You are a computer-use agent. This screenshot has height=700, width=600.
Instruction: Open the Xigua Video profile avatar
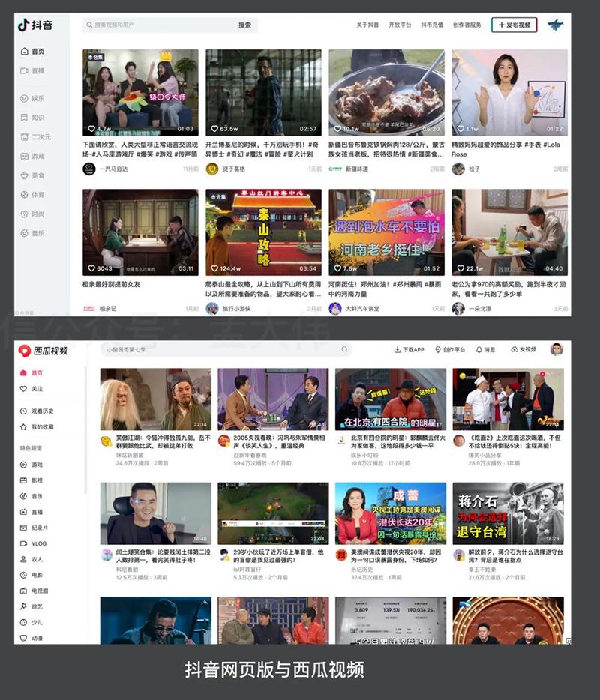(x=556, y=349)
